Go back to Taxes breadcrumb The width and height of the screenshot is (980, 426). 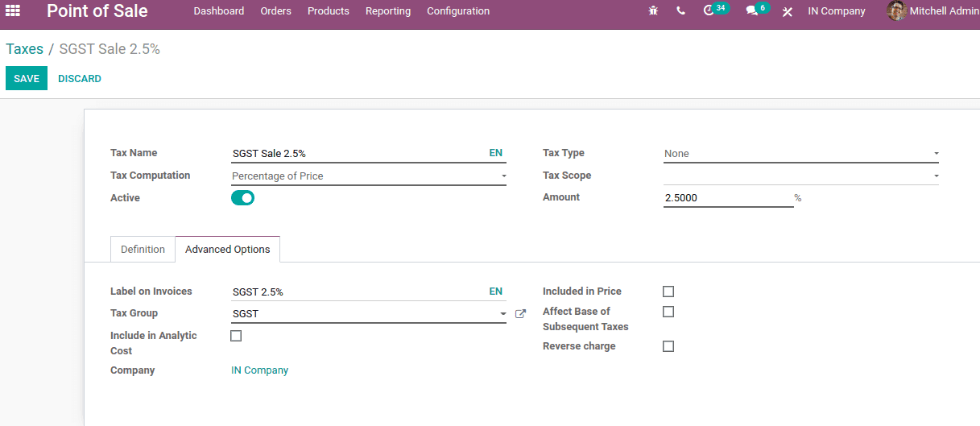tap(24, 49)
